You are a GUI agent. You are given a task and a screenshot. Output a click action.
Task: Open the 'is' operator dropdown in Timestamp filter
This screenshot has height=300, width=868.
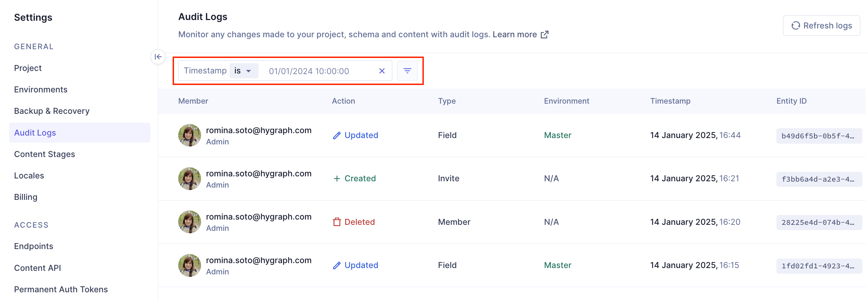pyautogui.click(x=243, y=71)
